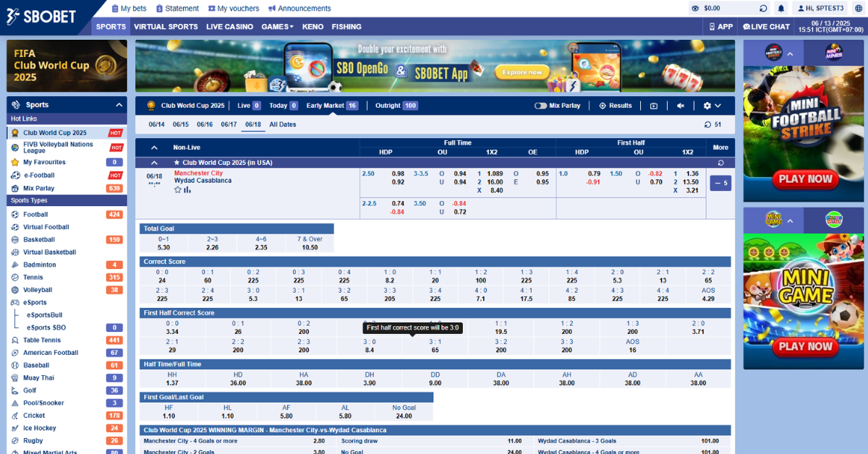Click the Explore now banner button
Viewport: 868px width, 454px height.
[522, 72]
